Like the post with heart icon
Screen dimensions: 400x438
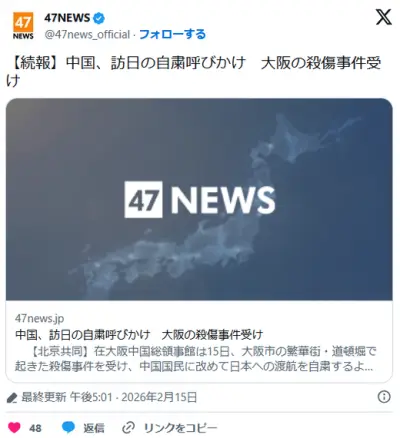click(14, 427)
